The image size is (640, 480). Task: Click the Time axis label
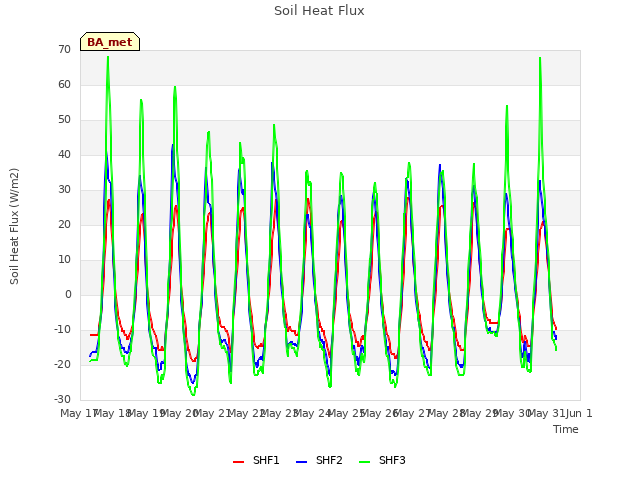point(566,429)
